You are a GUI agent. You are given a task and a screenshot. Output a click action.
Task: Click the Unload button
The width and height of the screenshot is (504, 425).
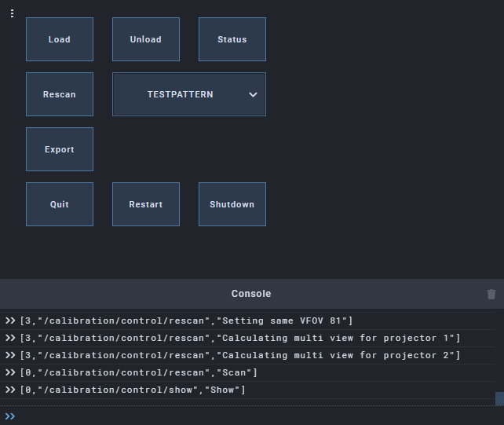[146, 39]
